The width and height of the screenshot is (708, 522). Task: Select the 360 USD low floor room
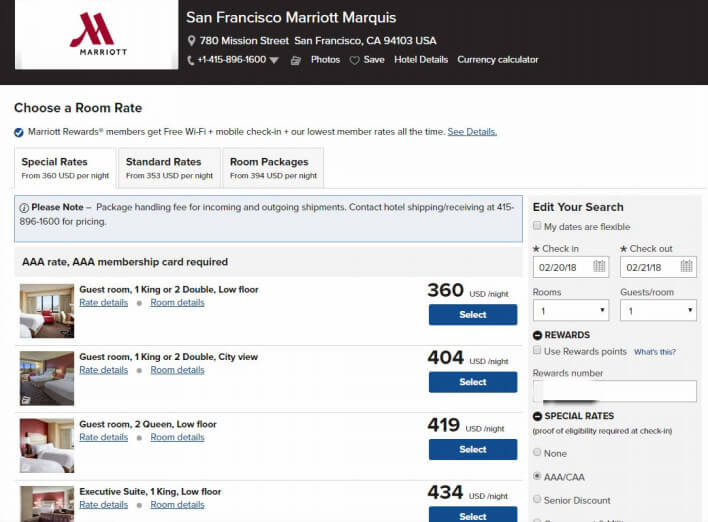(472, 314)
